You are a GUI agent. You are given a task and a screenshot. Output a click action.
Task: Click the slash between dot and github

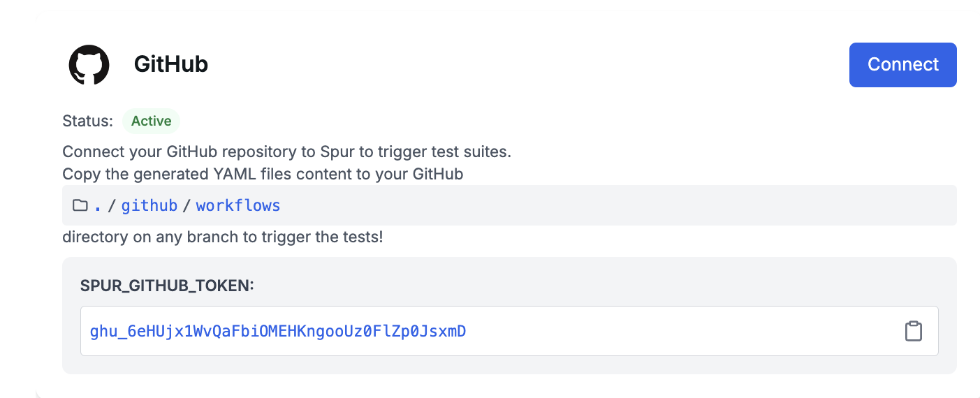coord(112,205)
